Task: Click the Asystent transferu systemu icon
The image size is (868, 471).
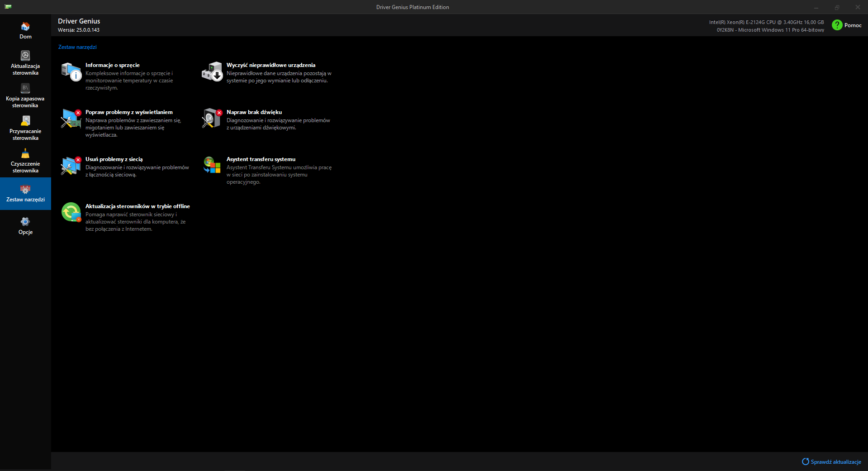Action: (212, 165)
